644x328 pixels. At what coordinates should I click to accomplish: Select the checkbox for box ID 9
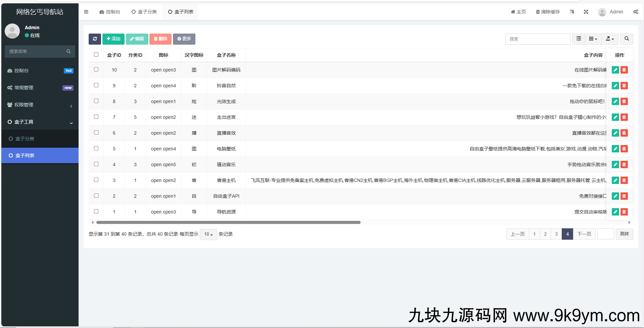pos(96,85)
